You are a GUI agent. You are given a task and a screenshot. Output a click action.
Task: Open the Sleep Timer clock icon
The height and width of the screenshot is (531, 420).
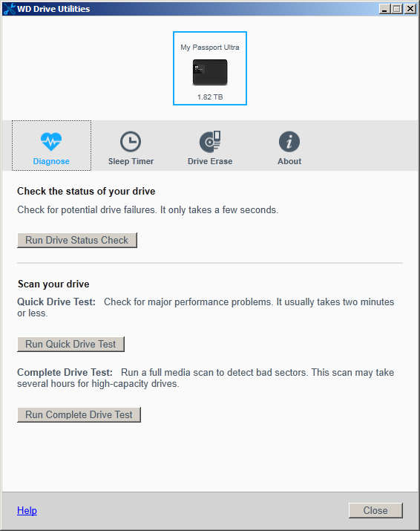coord(131,142)
